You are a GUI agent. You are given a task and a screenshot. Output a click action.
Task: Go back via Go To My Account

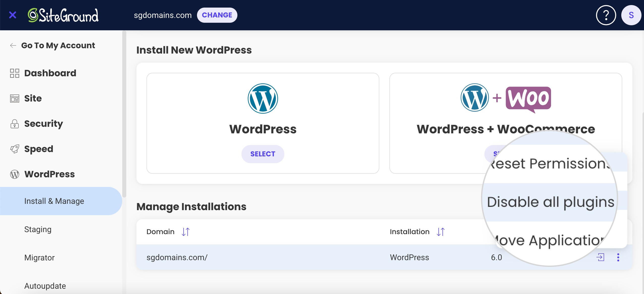tap(58, 45)
